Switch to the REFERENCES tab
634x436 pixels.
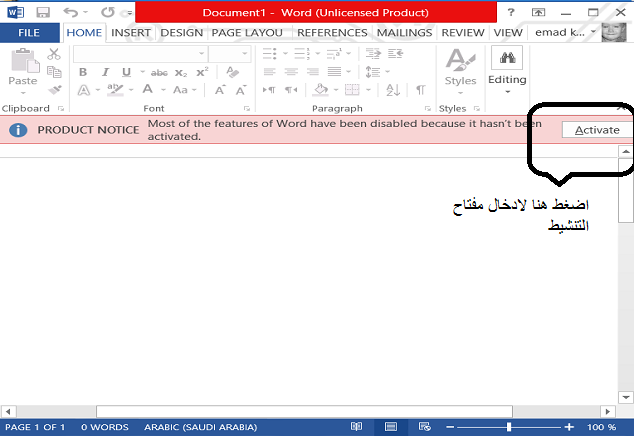332,33
